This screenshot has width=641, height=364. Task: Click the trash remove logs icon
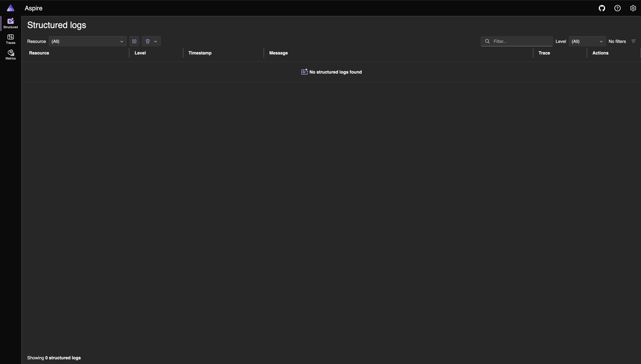[148, 41]
